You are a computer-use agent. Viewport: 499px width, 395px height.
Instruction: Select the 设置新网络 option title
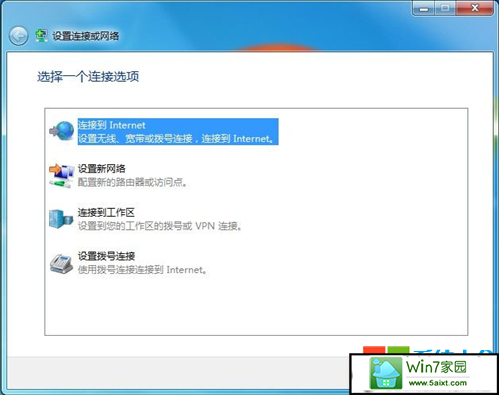click(102, 169)
